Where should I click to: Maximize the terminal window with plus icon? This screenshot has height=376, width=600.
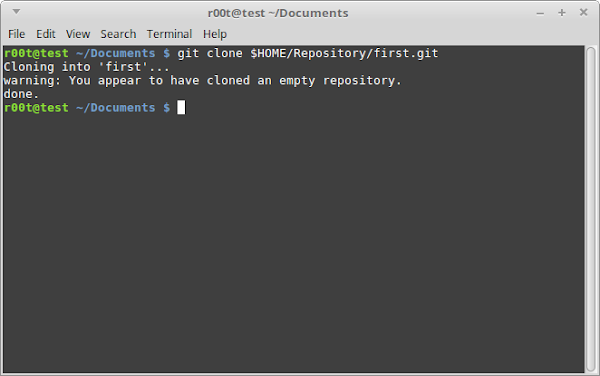pyautogui.click(x=561, y=13)
